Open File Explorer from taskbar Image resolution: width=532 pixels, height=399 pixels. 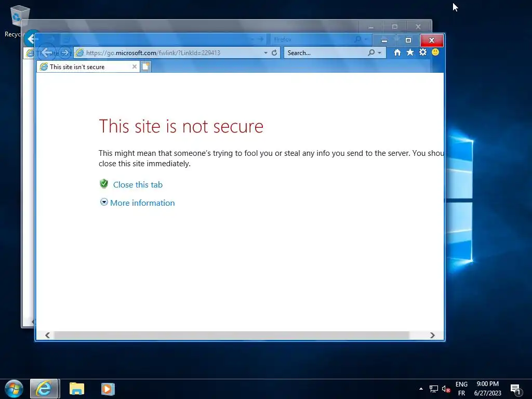(77, 389)
